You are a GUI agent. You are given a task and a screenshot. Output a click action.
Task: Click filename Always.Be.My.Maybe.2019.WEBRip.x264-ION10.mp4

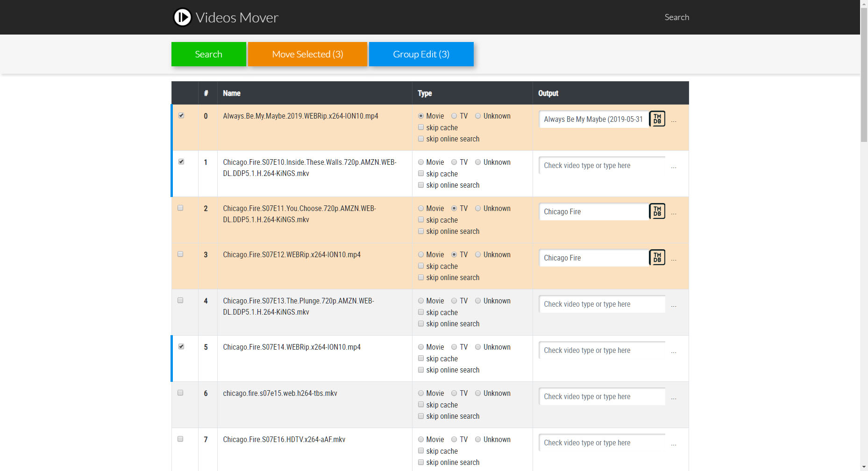click(x=300, y=116)
